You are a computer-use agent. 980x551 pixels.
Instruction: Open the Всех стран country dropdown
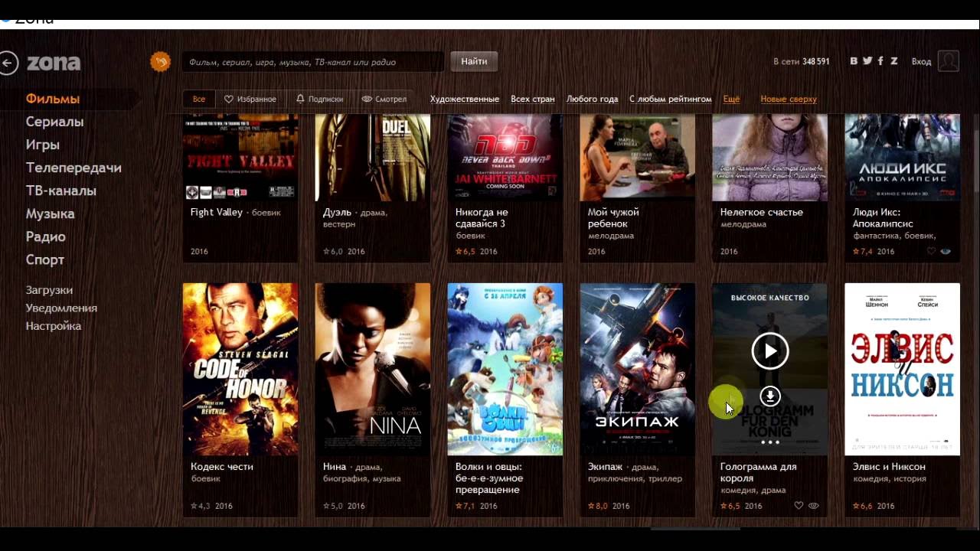pos(533,99)
